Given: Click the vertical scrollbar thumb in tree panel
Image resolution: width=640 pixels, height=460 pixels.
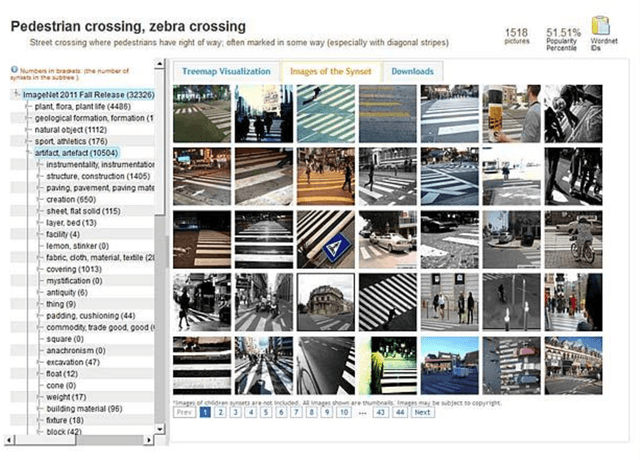Looking at the screenshot, I should pyautogui.click(x=160, y=141).
